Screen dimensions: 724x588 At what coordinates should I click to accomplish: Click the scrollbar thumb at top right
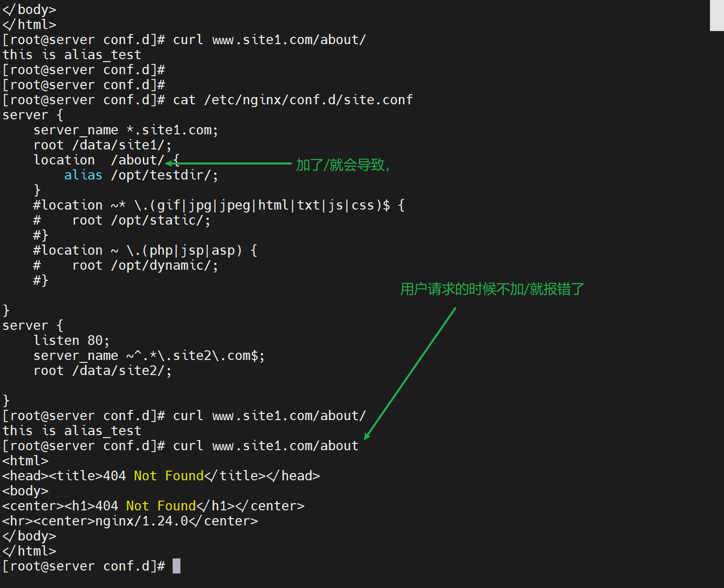point(717,16)
